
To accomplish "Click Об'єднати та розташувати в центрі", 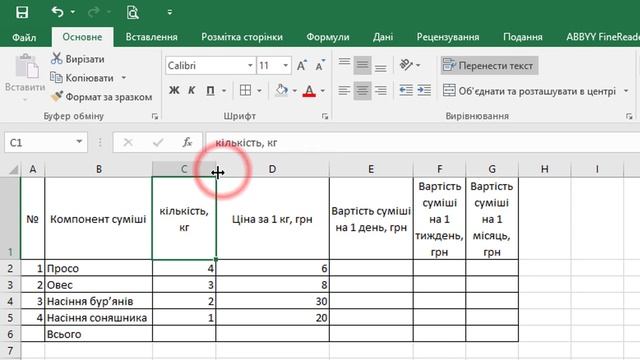I will [x=530, y=91].
